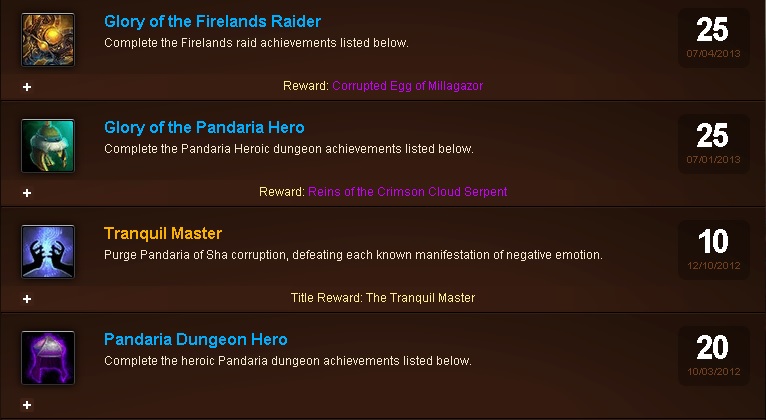Expand the Tranquil Master achievement details
This screenshot has width=766, height=420.
coord(27,299)
